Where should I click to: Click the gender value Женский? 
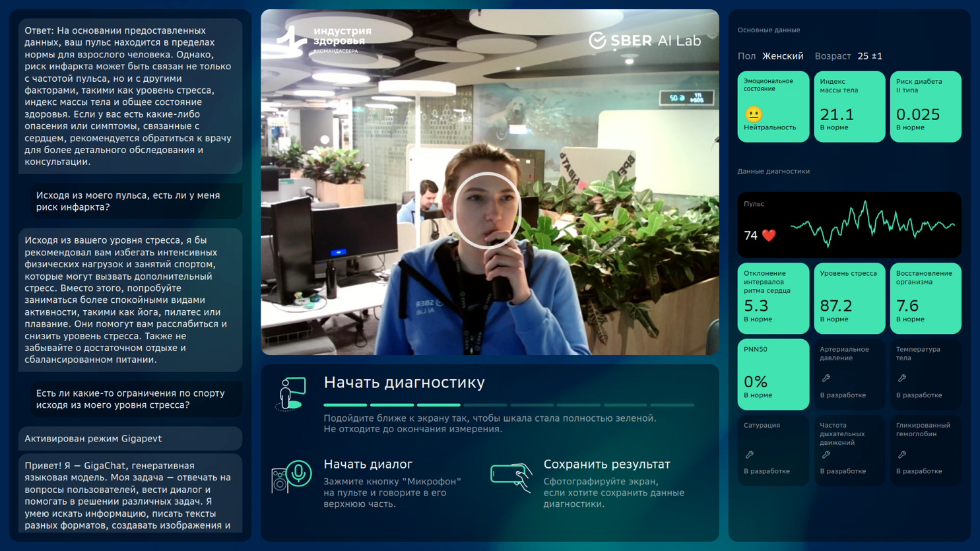point(783,56)
